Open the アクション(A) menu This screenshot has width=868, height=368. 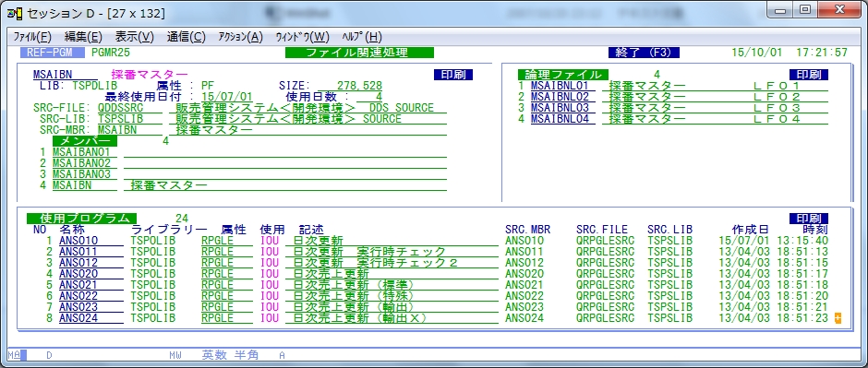240,37
